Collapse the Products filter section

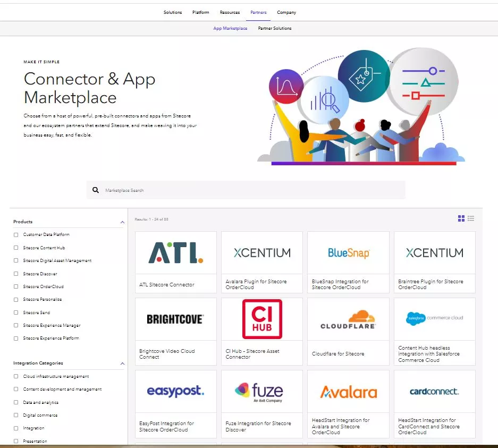122,222
